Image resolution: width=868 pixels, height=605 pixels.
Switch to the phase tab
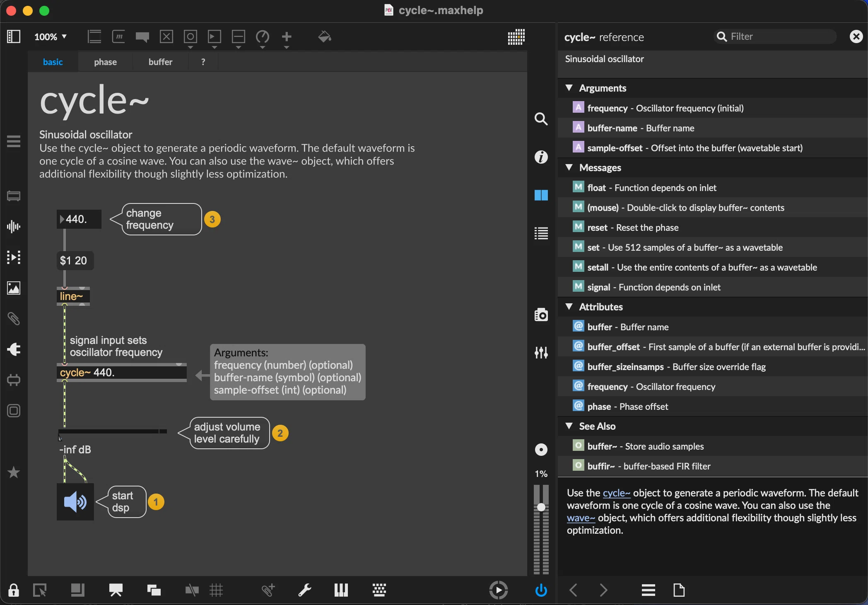105,62
